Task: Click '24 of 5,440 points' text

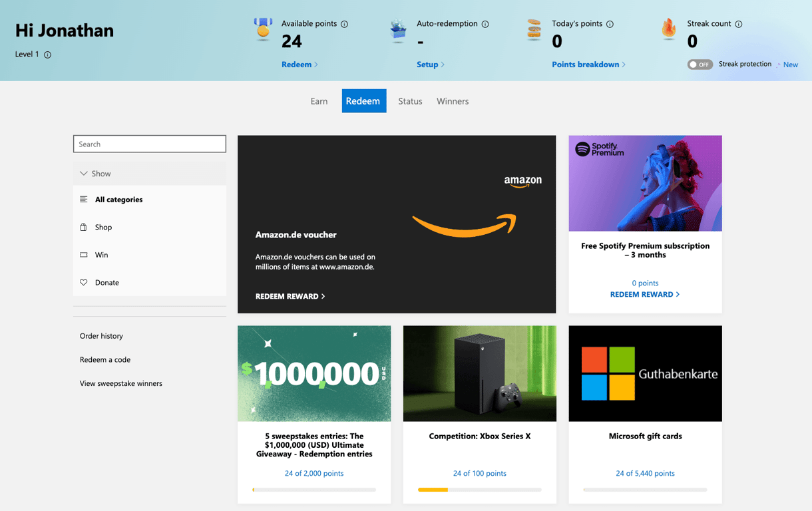Action: 645,474
